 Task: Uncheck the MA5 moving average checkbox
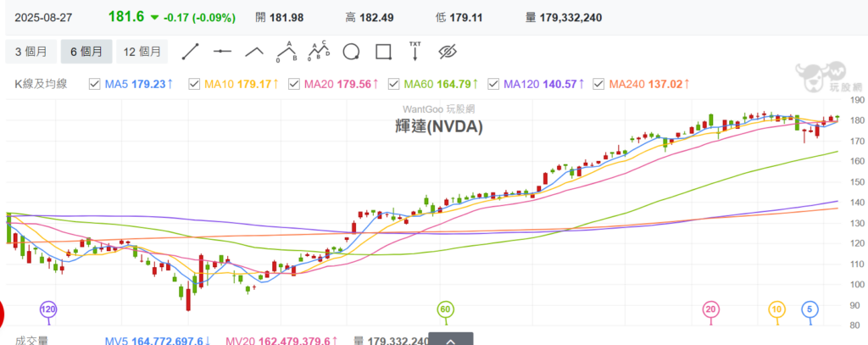[95, 84]
